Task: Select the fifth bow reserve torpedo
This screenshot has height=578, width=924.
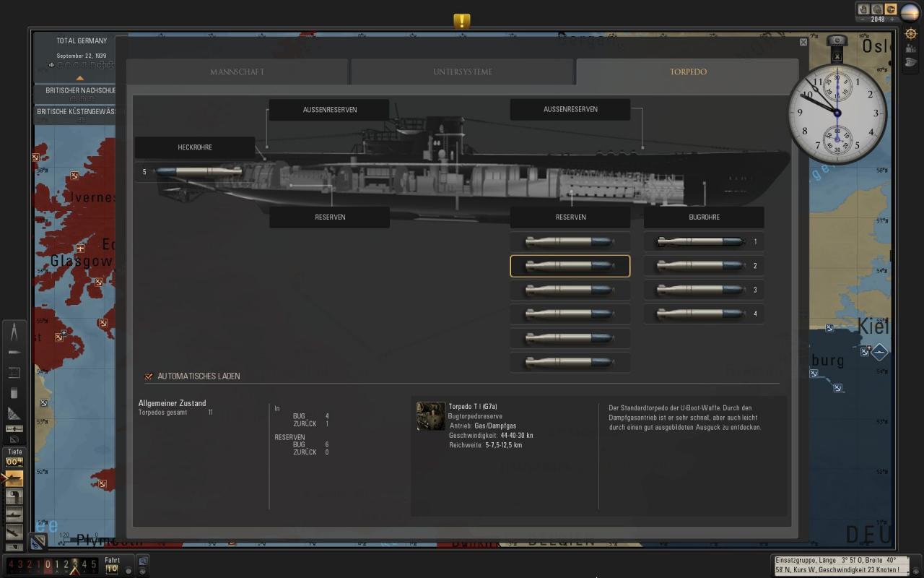Action: [x=570, y=338]
